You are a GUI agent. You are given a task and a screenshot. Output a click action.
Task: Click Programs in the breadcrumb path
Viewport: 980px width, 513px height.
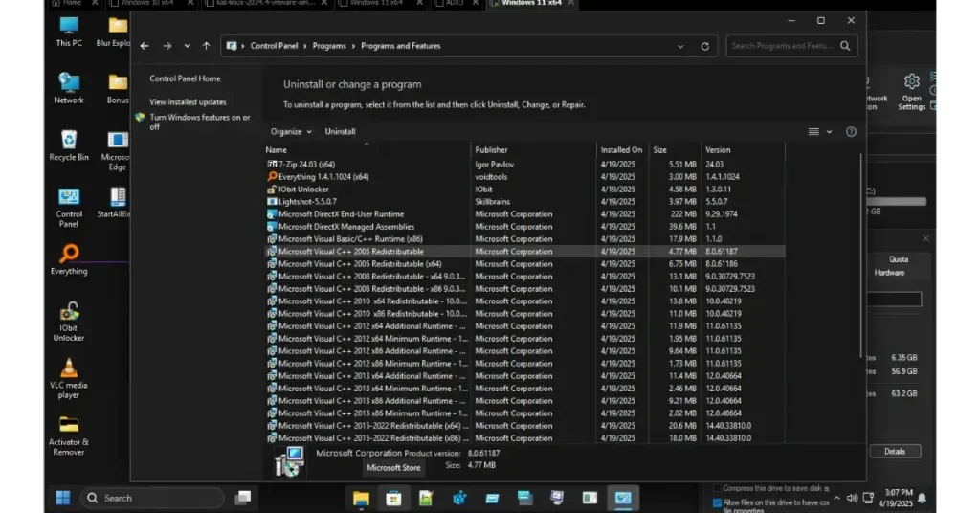(329, 46)
